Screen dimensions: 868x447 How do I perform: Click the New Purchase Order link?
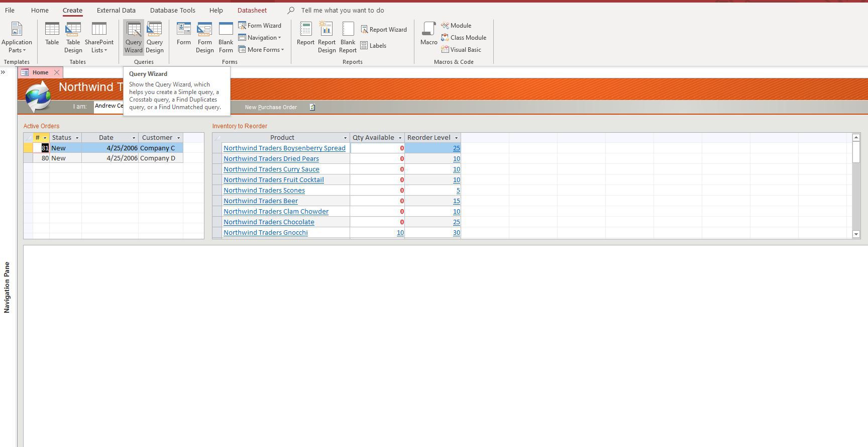click(271, 107)
